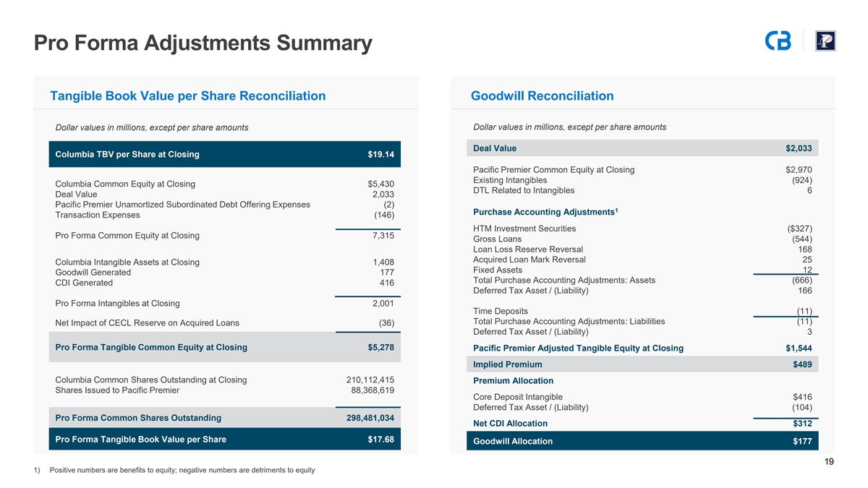Image resolution: width=868 pixels, height=488 pixels.
Task: Select the Premium Allocation subheading
Action: (513, 381)
